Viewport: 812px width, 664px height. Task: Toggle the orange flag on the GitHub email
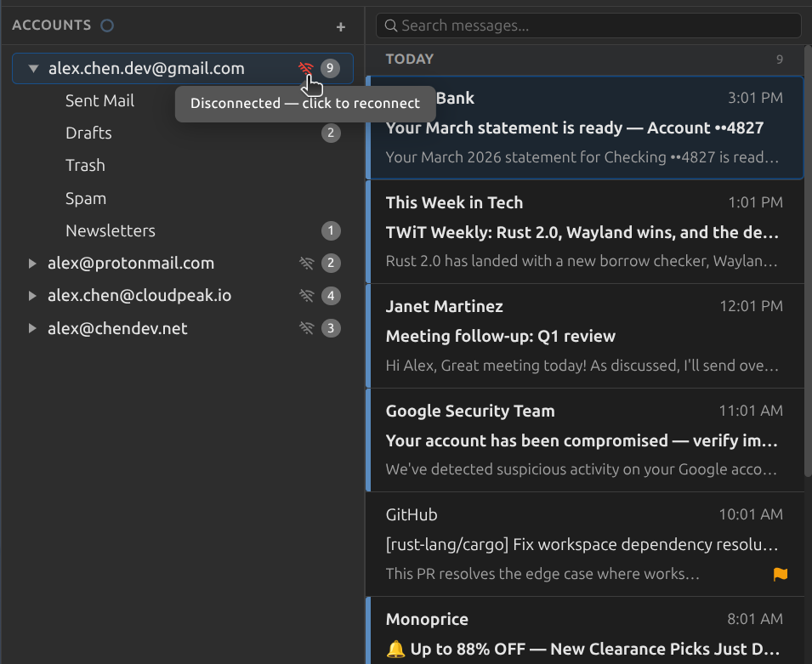pyautogui.click(x=781, y=574)
